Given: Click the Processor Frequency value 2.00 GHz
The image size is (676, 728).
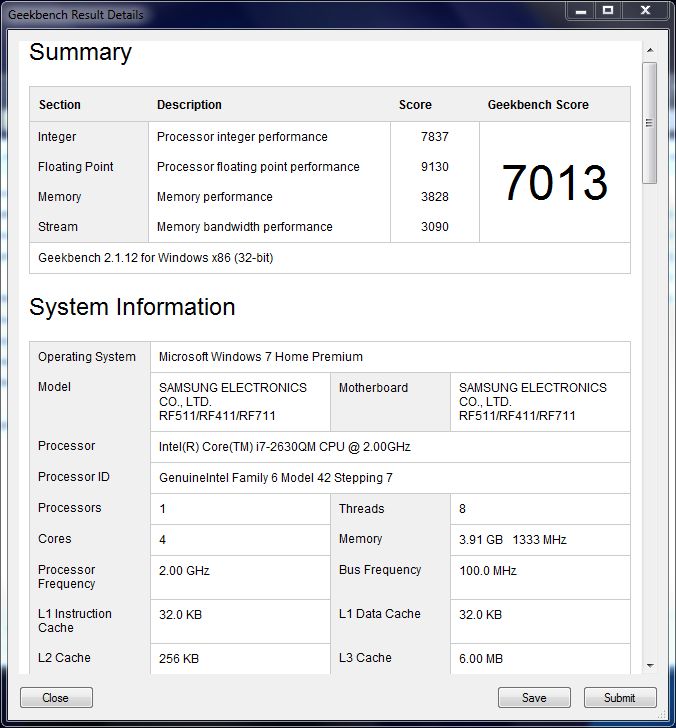Looking at the screenshot, I should click(184, 571).
